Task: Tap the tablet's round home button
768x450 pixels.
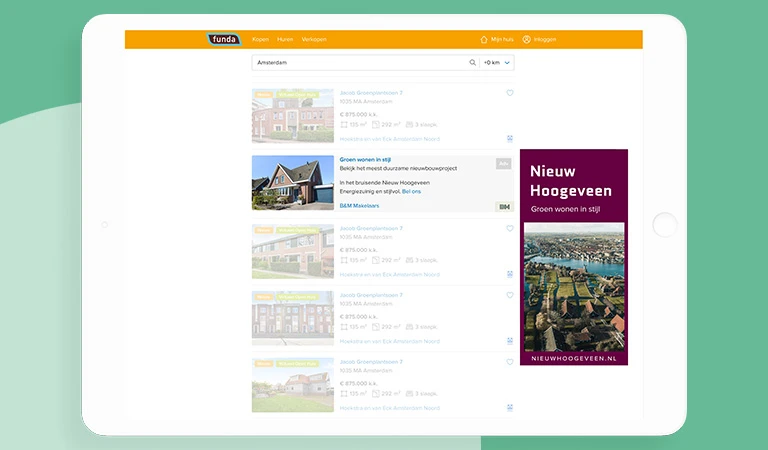Action: coord(665,225)
